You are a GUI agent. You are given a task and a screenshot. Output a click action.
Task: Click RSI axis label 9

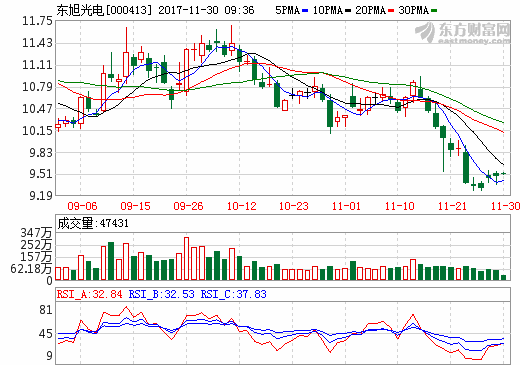[x=49, y=356]
